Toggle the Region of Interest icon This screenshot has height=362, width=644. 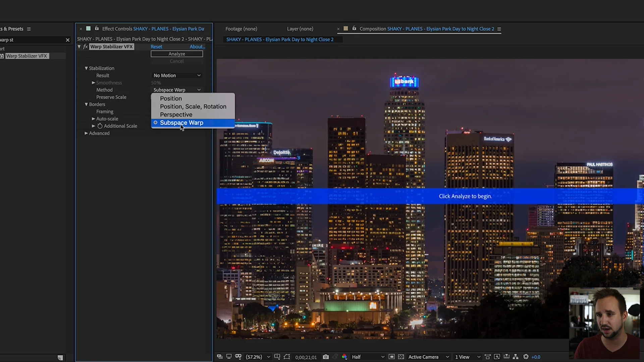click(287, 357)
